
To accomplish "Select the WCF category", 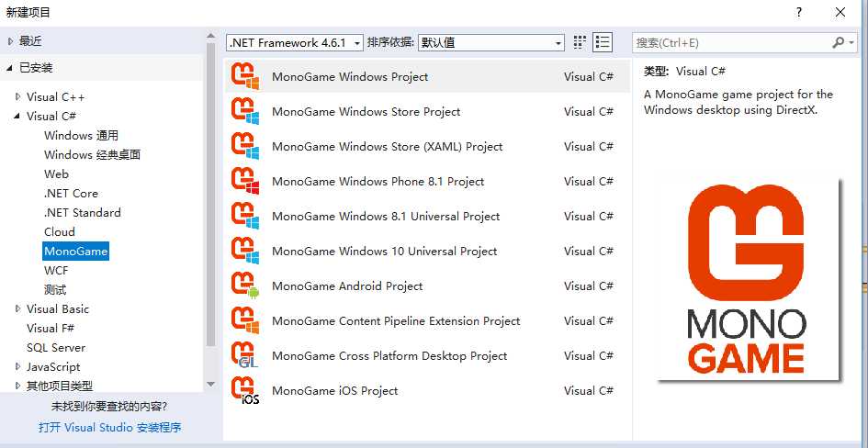I will pos(56,271).
